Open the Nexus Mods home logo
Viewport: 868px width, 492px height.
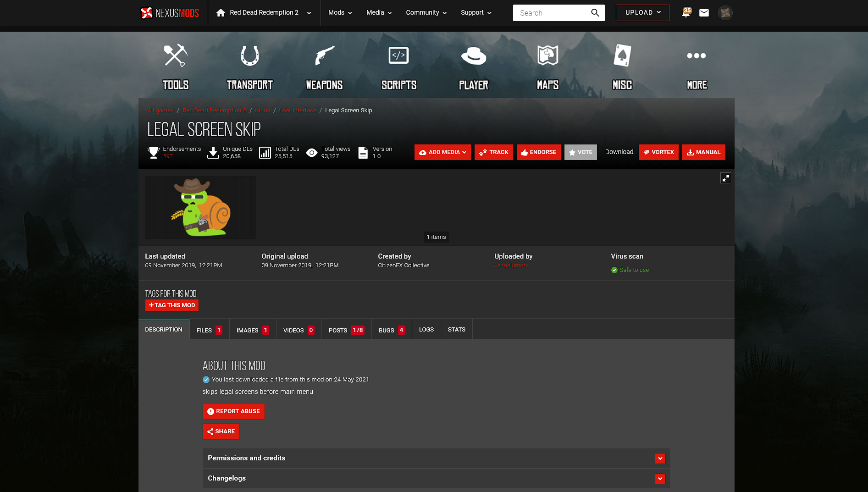pyautogui.click(x=170, y=13)
